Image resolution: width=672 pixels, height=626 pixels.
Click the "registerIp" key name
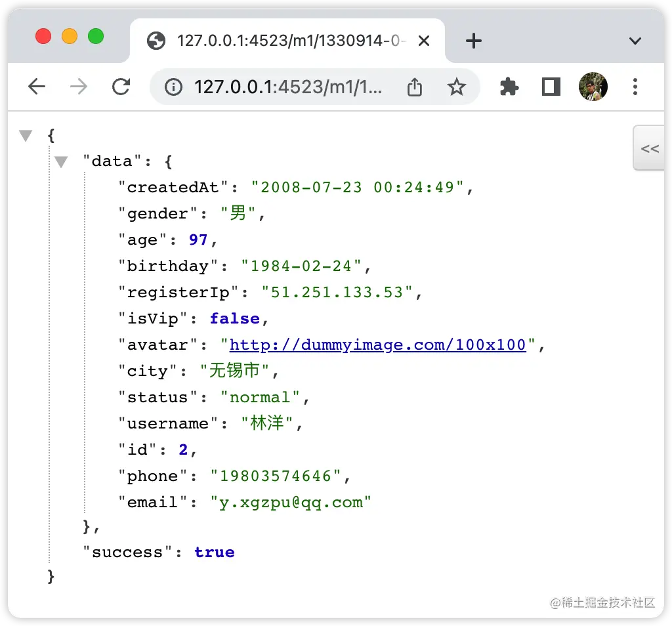(178, 292)
